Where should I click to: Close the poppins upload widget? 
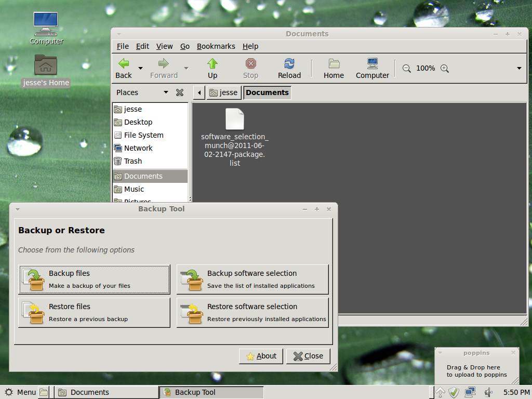pyautogui.click(x=513, y=353)
